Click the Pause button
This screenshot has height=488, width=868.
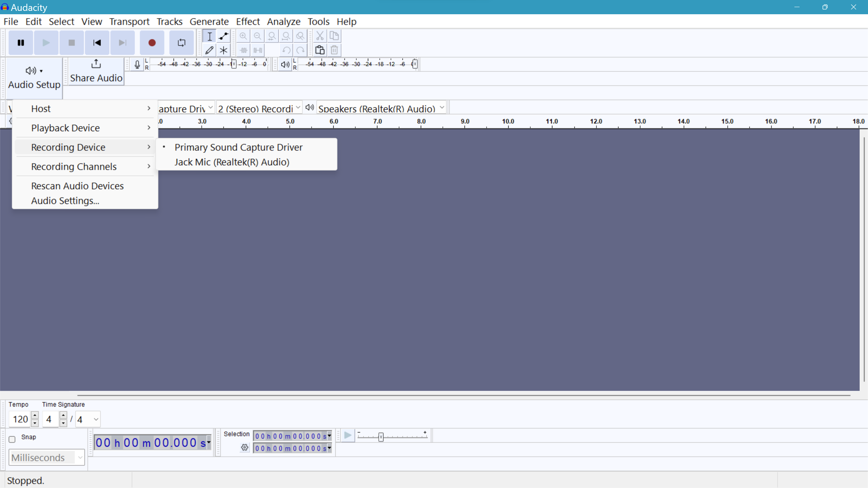(21, 43)
